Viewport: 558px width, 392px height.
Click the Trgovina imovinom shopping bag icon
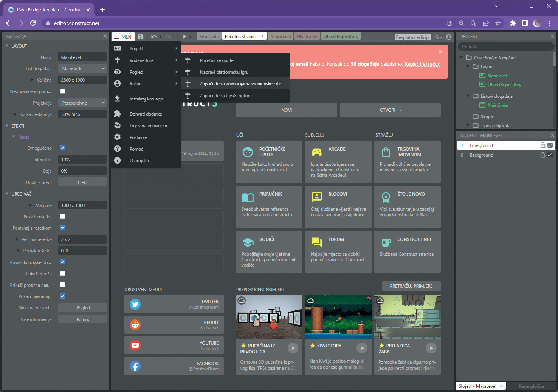tap(386, 152)
